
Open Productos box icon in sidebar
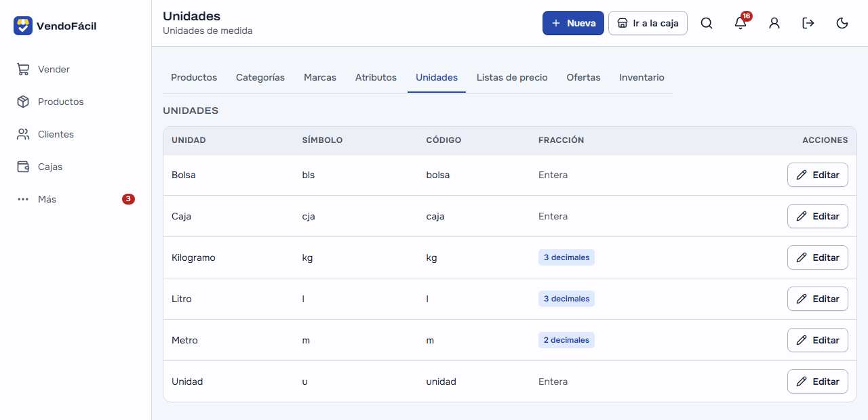click(x=23, y=102)
